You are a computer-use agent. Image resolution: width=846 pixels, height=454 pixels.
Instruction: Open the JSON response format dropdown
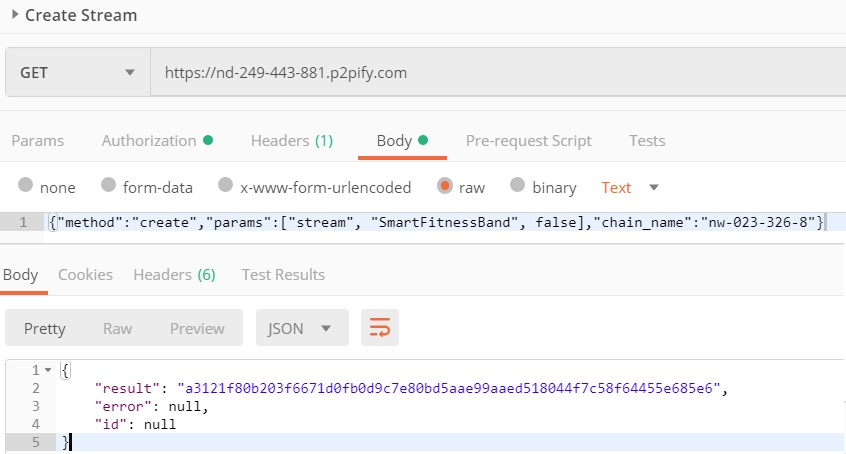click(302, 328)
